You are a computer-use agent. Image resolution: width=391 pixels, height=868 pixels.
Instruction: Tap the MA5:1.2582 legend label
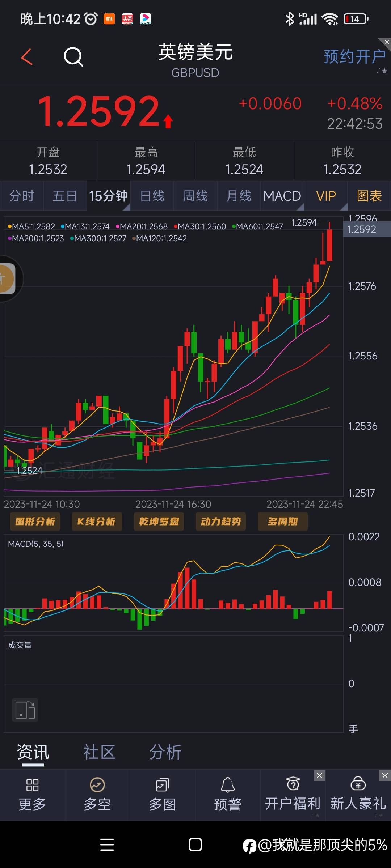point(31,226)
